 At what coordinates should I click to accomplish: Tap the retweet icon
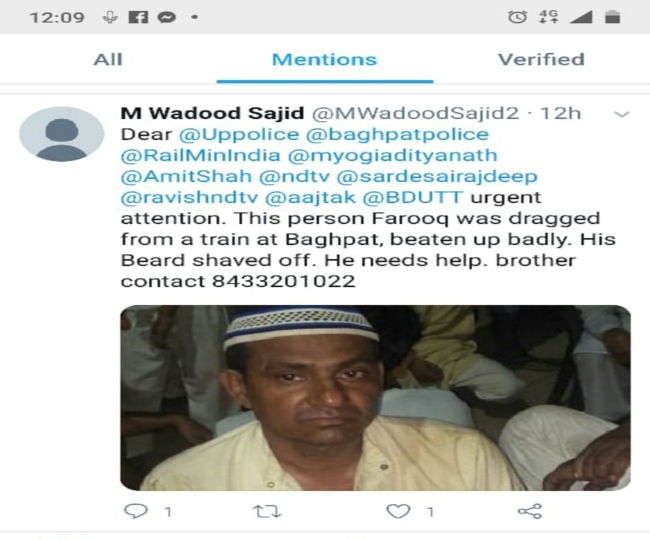click(267, 512)
